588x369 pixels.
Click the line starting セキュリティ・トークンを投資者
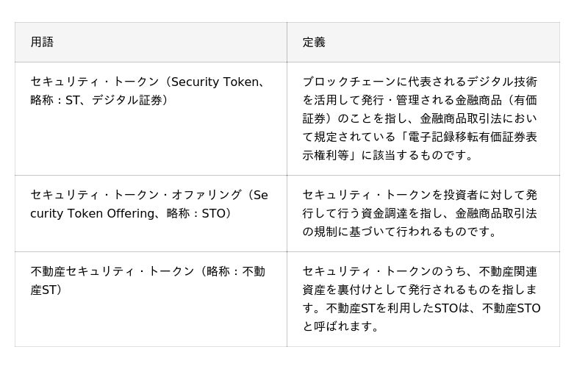point(420,196)
